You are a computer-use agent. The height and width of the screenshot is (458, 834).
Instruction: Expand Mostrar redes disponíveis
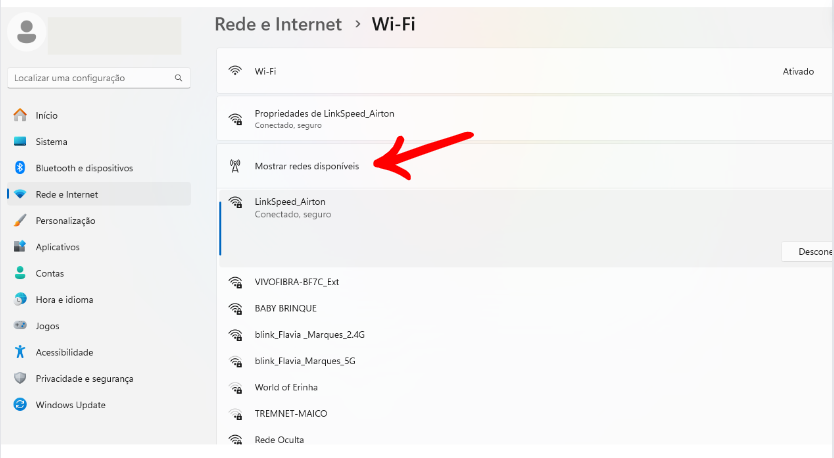(306, 166)
